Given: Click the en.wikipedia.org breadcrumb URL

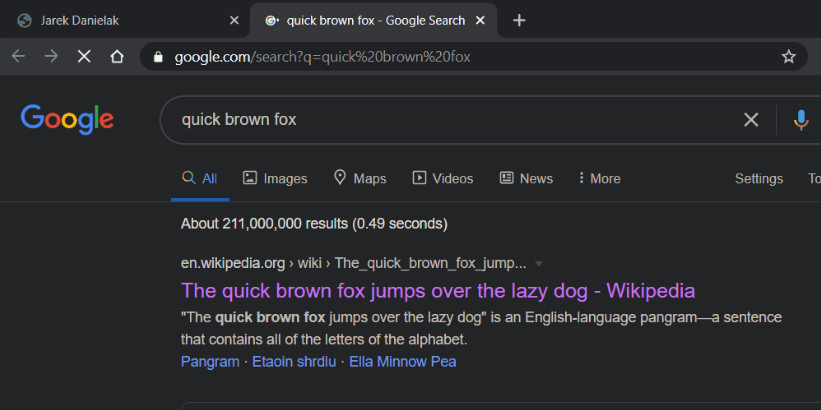Looking at the screenshot, I should point(353,263).
